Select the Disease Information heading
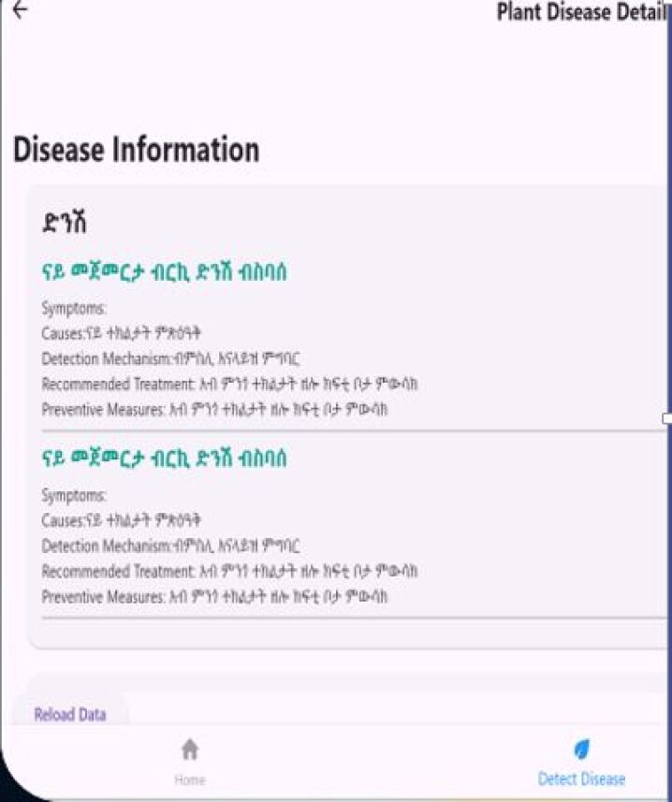The image size is (672, 802). point(136,150)
